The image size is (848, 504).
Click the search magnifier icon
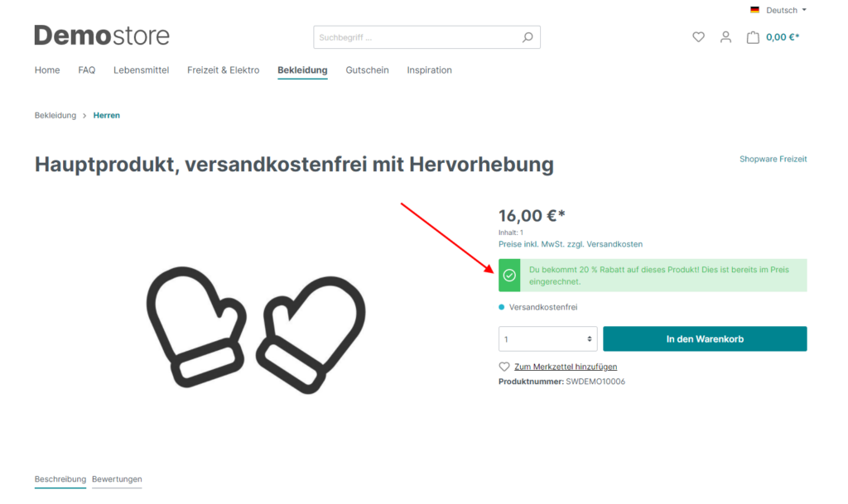(x=528, y=37)
